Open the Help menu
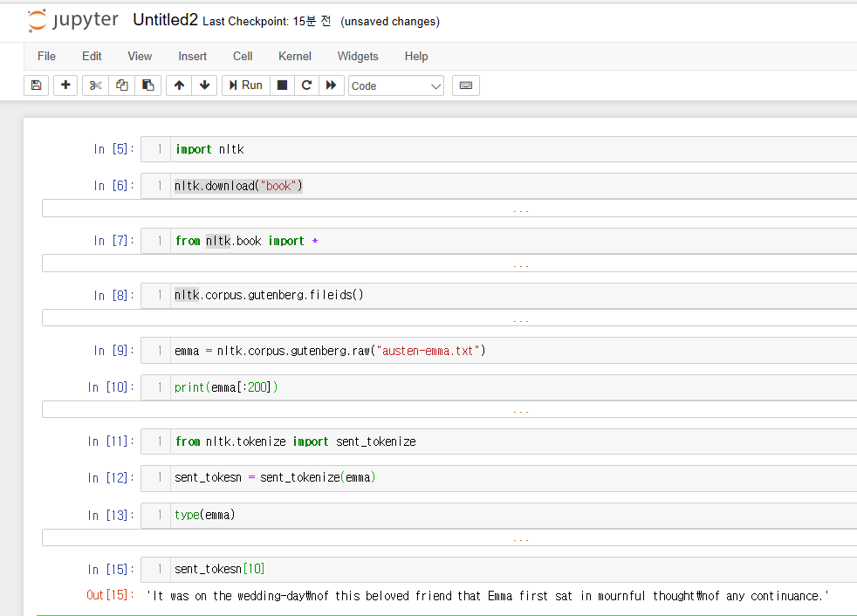Image resolution: width=857 pixels, height=616 pixels. pos(416,57)
